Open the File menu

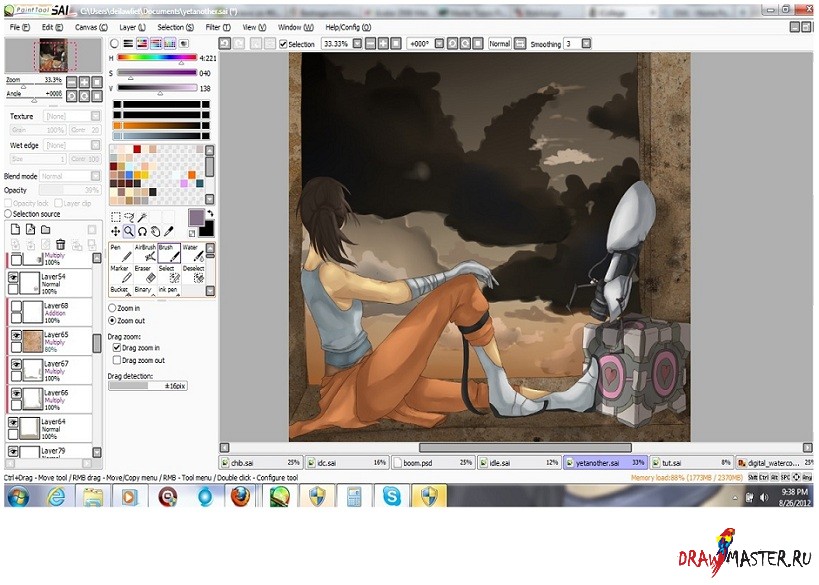pyautogui.click(x=20, y=27)
